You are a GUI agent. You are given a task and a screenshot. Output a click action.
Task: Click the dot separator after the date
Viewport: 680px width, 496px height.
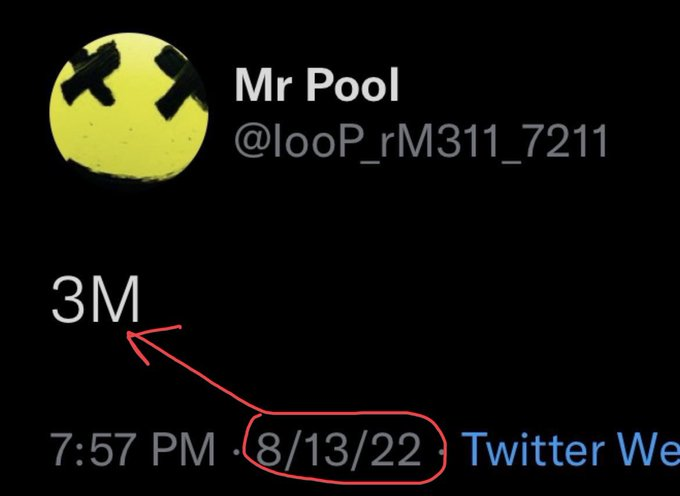point(441,451)
